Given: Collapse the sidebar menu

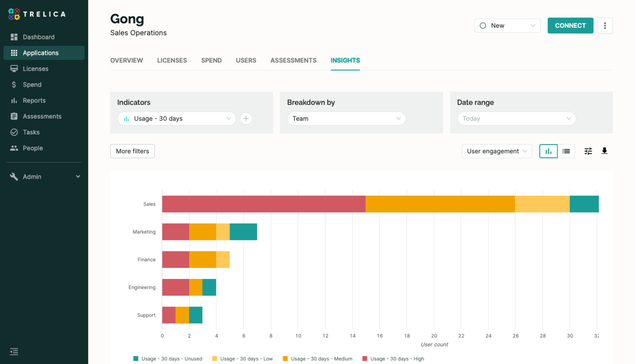Looking at the screenshot, I should coord(14,352).
